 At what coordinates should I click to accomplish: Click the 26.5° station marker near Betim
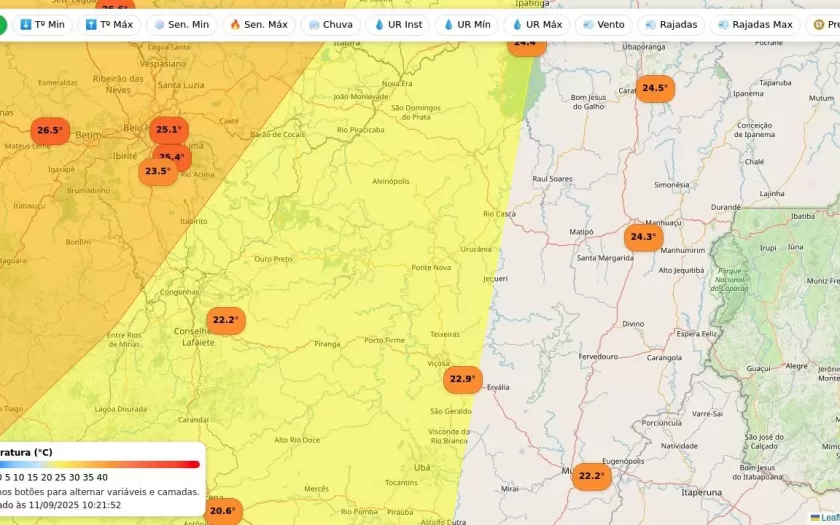point(49,130)
